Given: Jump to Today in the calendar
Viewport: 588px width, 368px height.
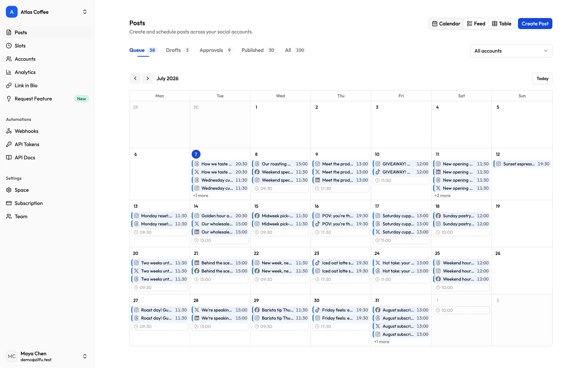Looking at the screenshot, I should point(542,78).
